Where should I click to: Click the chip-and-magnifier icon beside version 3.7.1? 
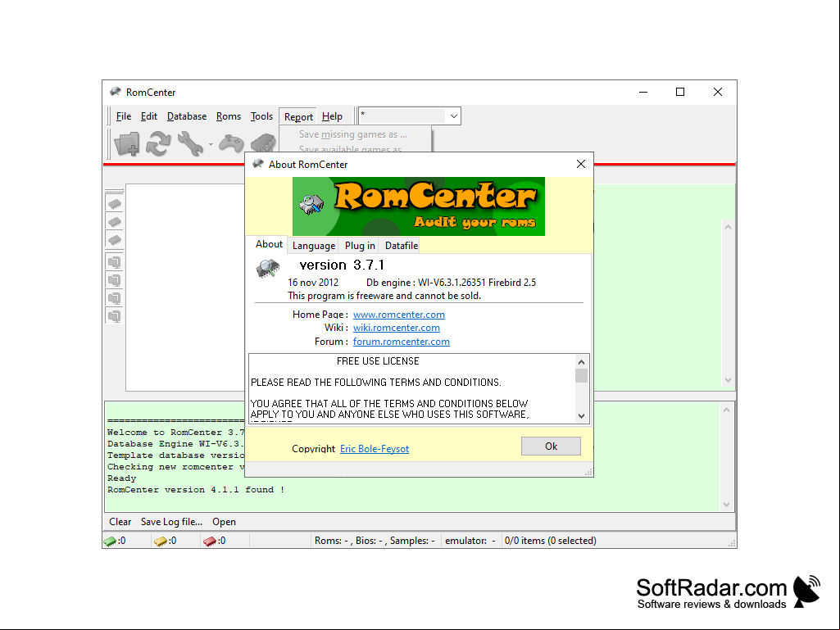coord(268,268)
